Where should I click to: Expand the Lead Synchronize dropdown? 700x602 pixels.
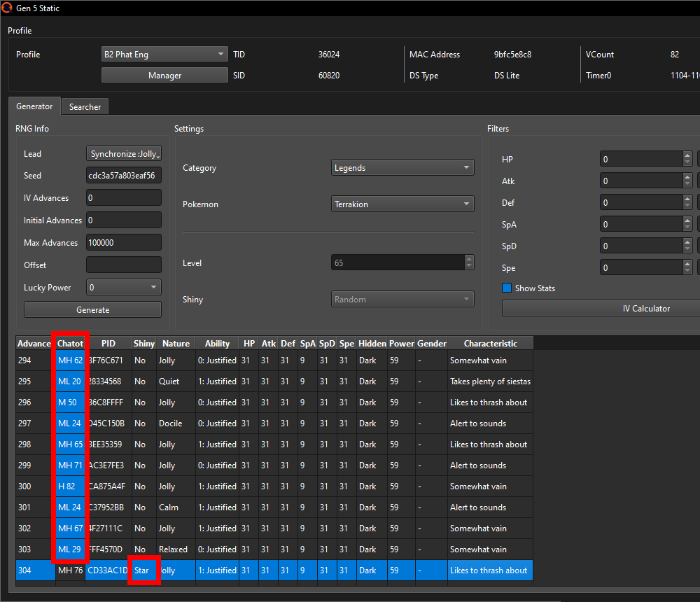point(124,153)
